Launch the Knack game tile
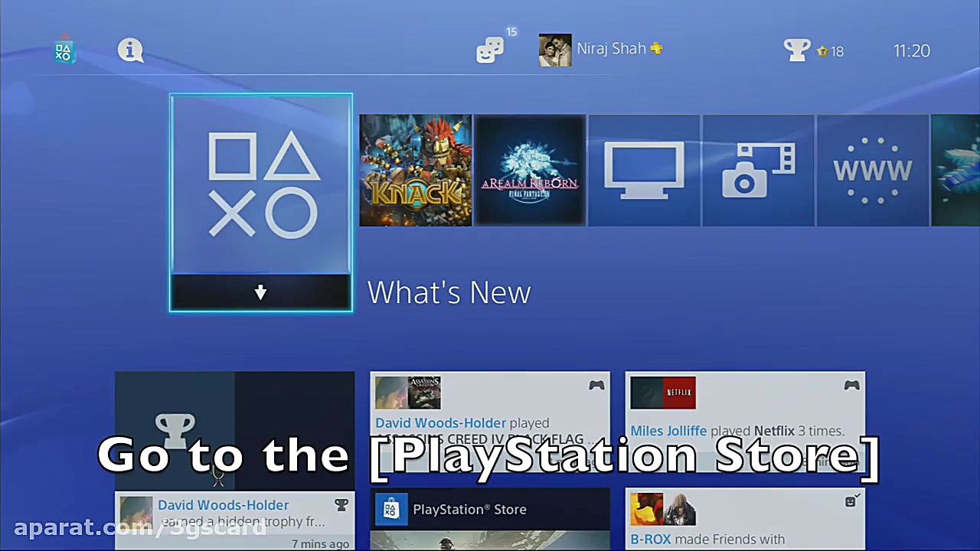 click(416, 171)
